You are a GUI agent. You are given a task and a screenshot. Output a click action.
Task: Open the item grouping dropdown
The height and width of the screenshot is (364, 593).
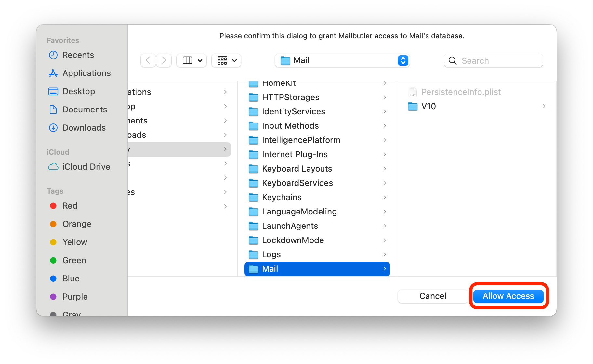tap(227, 60)
